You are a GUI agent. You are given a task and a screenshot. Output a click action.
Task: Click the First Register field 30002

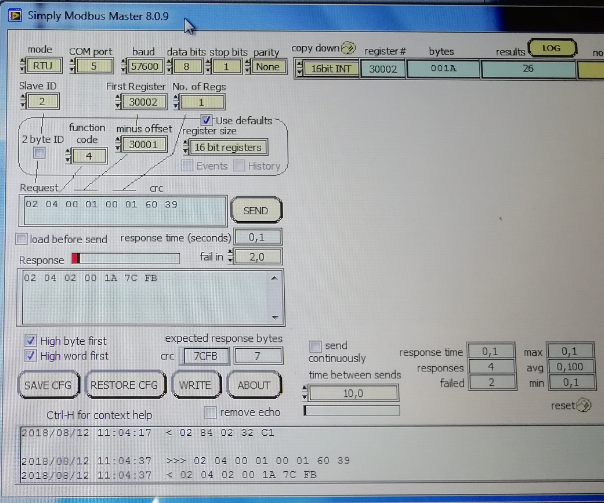[x=143, y=102]
